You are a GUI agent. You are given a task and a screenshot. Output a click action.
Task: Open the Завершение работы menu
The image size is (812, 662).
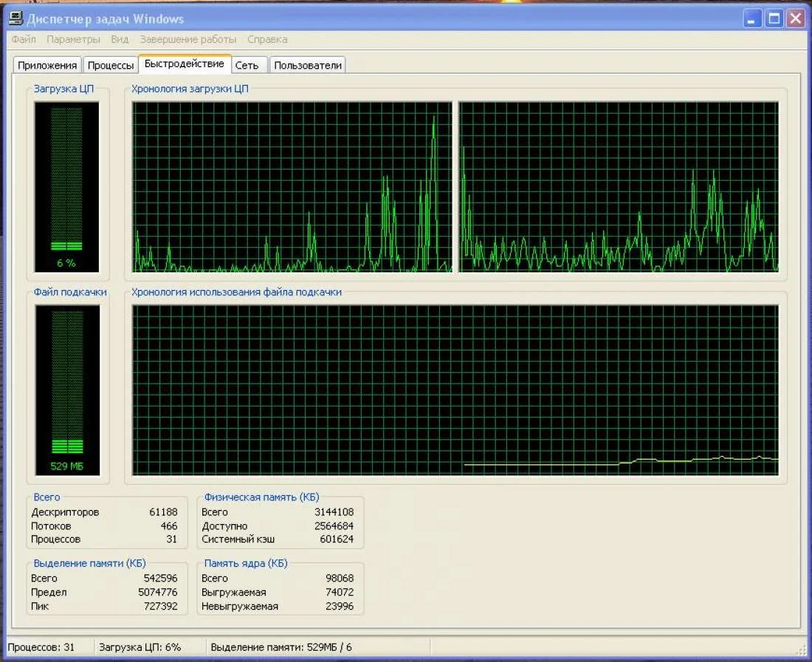tap(188, 39)
